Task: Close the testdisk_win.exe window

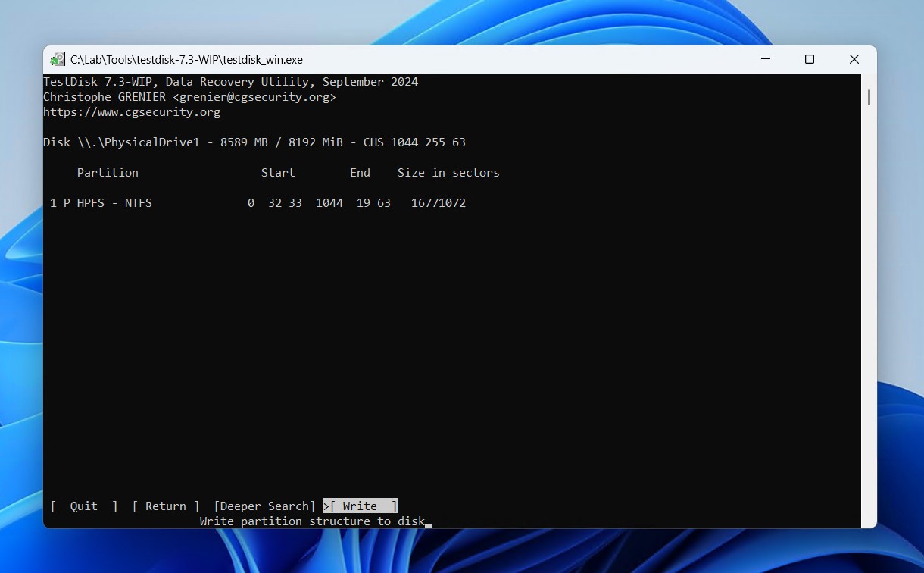Action: 854,59
